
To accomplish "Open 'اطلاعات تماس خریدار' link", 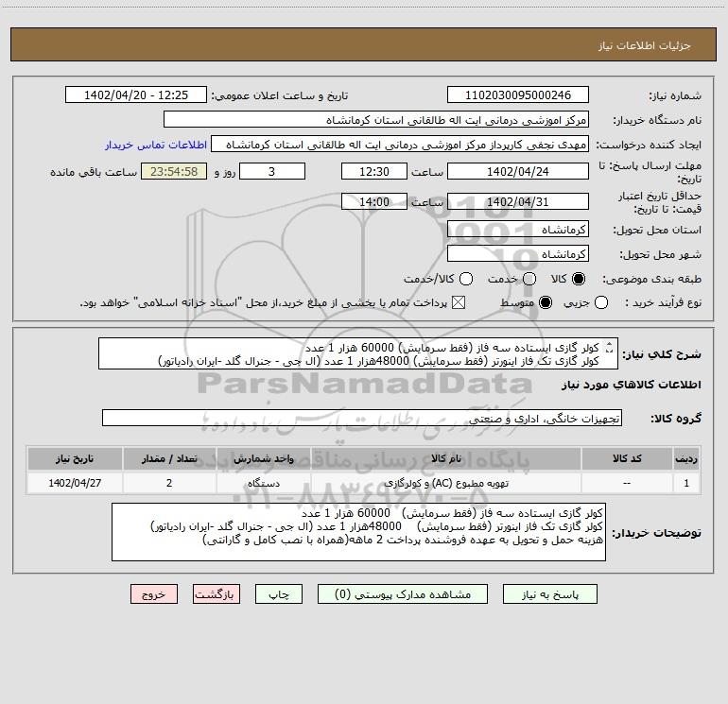I will tap(156, 145).
